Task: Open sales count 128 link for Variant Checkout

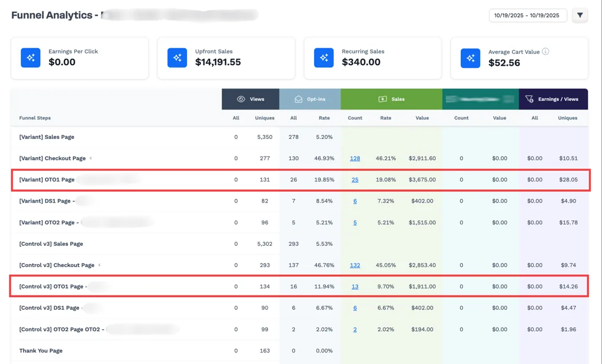Action: (355, 158)
